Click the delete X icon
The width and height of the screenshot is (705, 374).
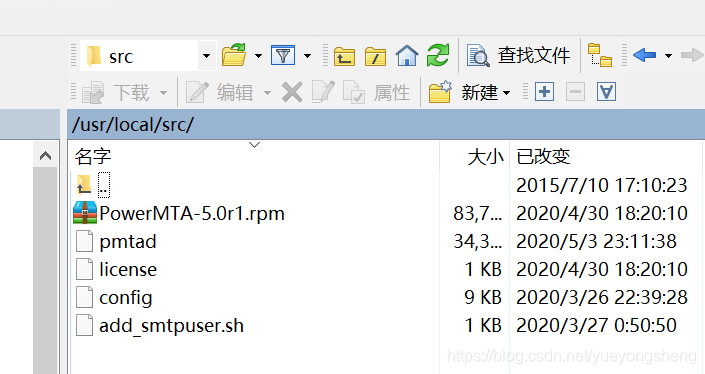point(292,93)
